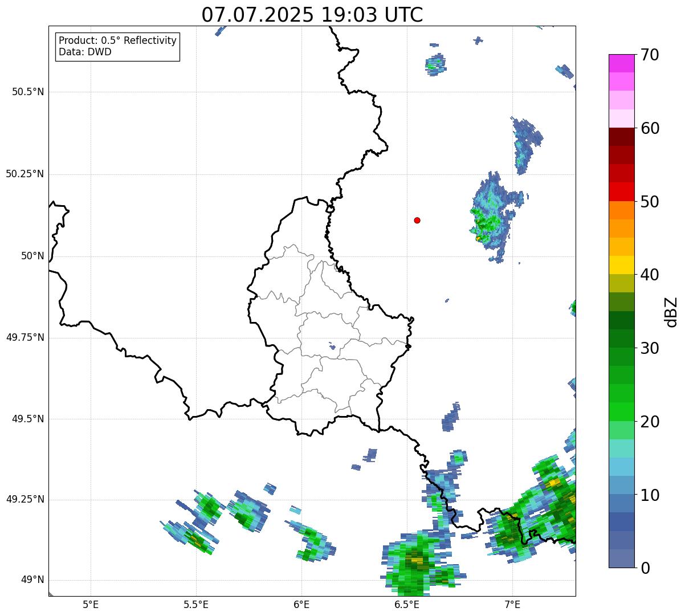Click the dBZ colorbar axis label
The height and width of the screenshot is (616, 685).
point(671,312)
